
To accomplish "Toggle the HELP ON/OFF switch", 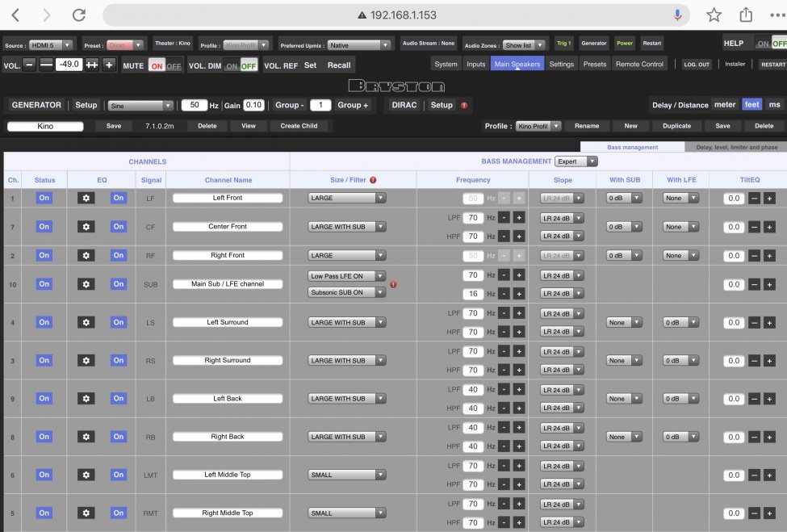I will (x=772, y=44).
